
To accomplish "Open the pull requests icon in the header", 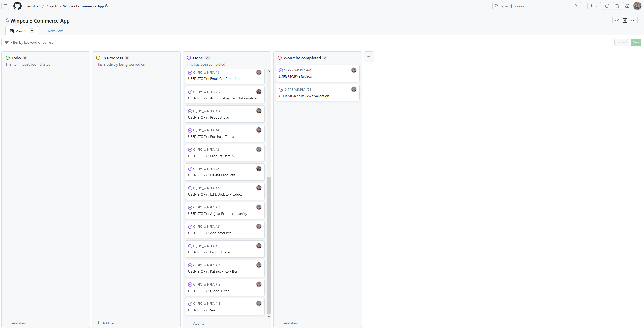I will (617, 6).
